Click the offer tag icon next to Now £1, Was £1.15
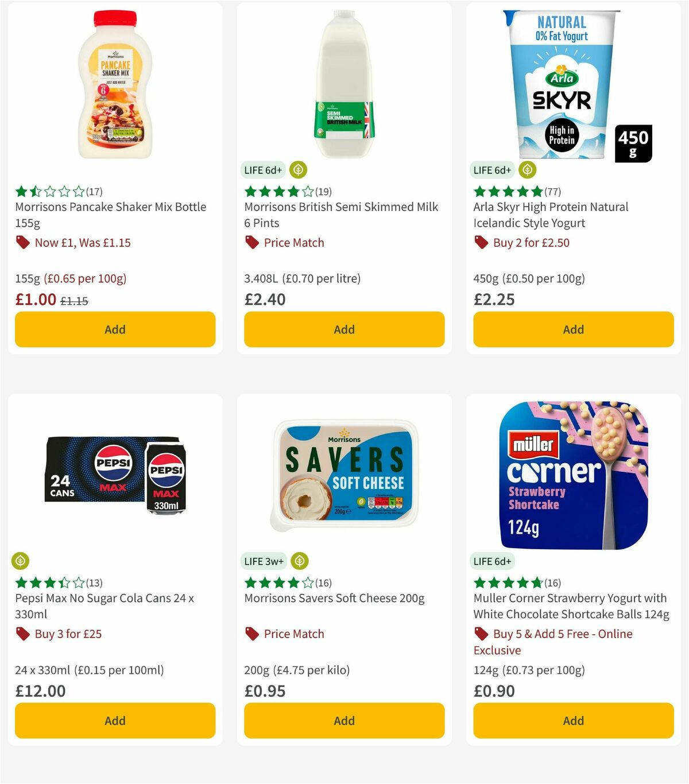Screen dimensions: 689x784 [22, 242]
